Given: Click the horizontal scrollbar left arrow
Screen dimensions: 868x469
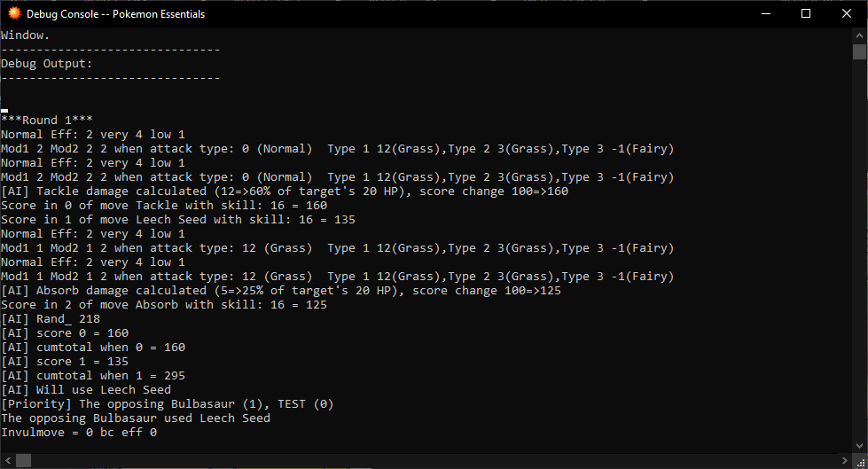Looking at the screenshot, I should 7,461.
